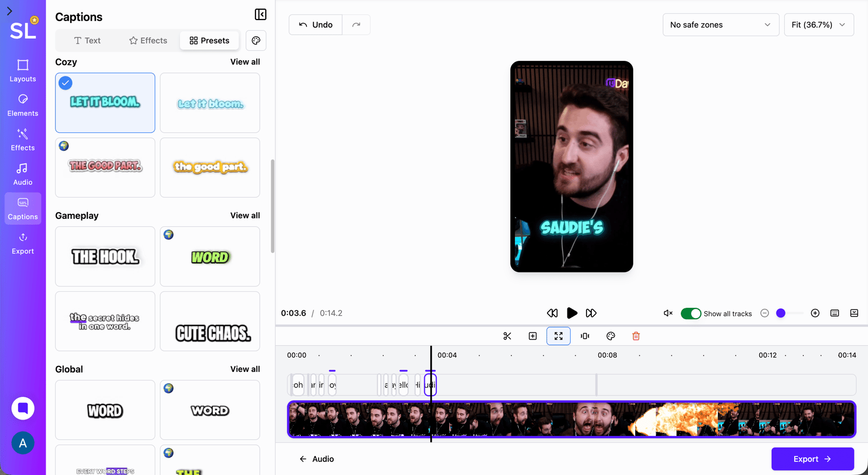The height and width of the screenshot is (475, 868).
Task: Go back to Audio step
Action: [317, 459]
